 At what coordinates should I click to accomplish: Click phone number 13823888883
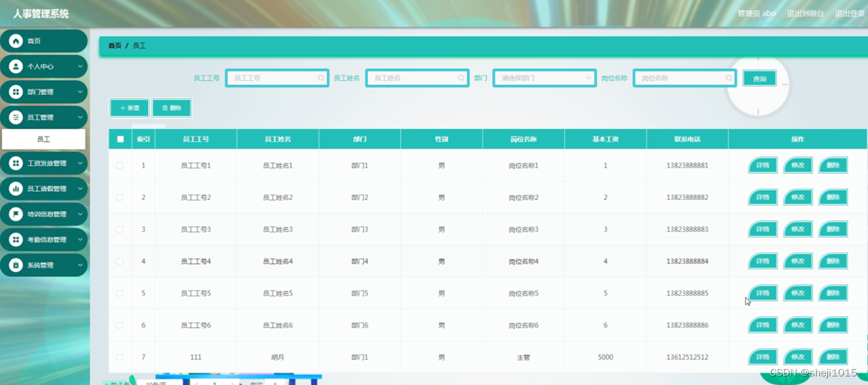[x=687, y=230]
